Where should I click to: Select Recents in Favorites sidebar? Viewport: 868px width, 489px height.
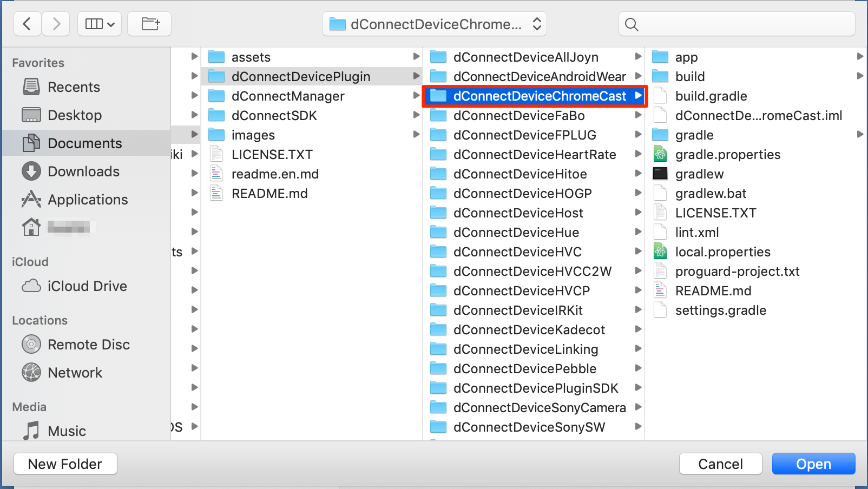coord(74,87)
